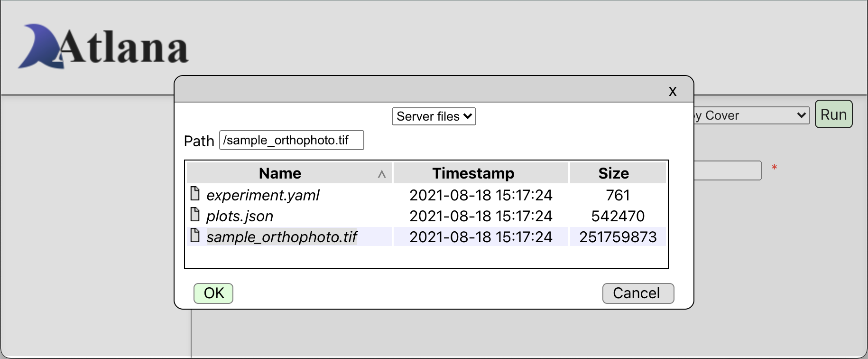Click the size value 761
Screen dimensions: 868x359
[618, 195]
